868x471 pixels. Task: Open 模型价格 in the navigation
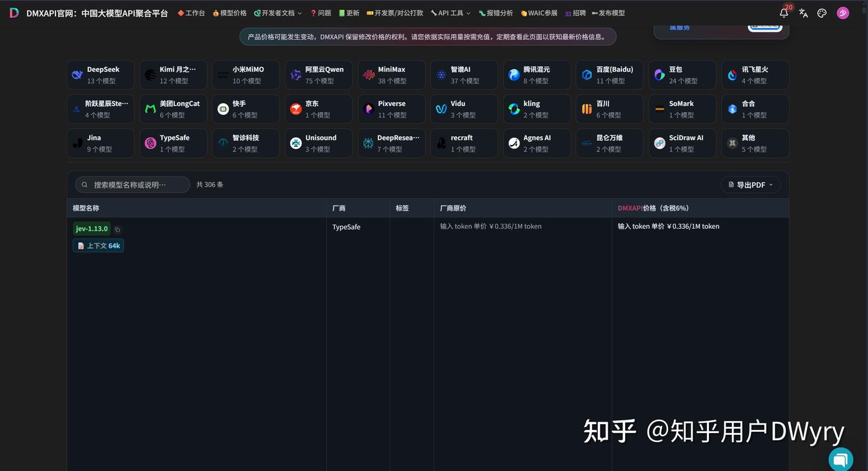coord(230,13)
